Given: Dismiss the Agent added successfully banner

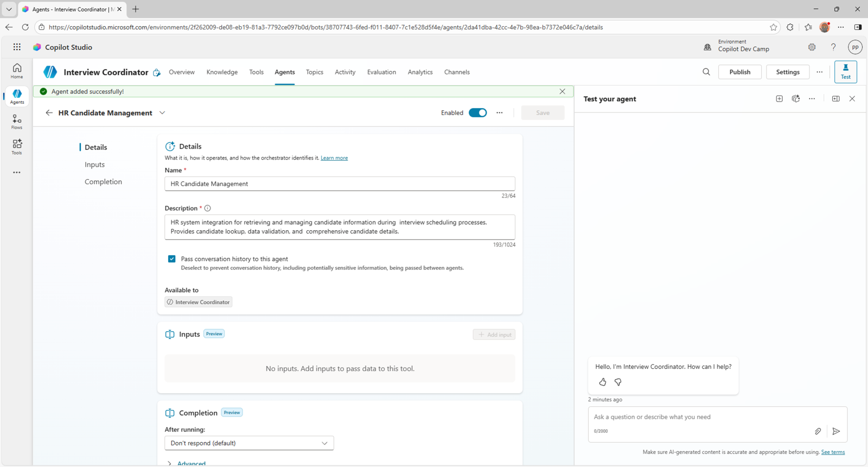Looking at the screenshot, I should click(563, 91).
